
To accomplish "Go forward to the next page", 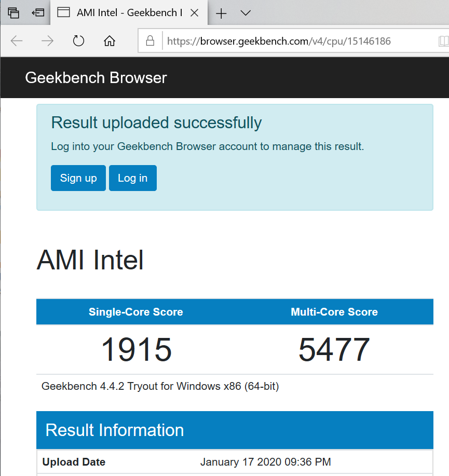I will pos(47,40).
